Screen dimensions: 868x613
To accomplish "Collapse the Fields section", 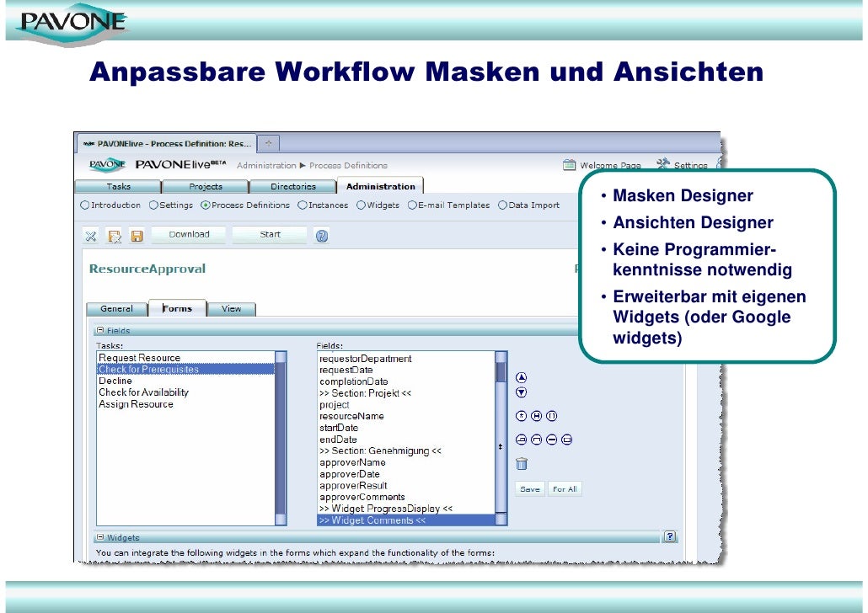I will point(100,330).
